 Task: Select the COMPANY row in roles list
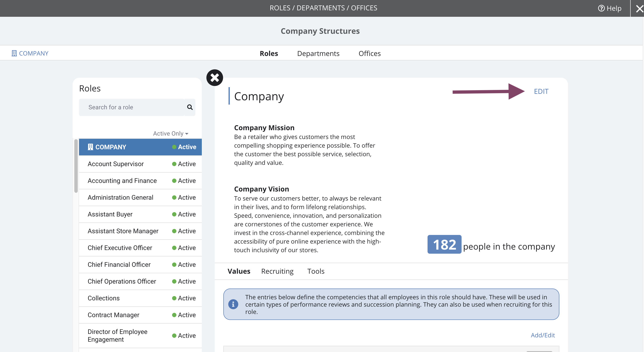140,147
